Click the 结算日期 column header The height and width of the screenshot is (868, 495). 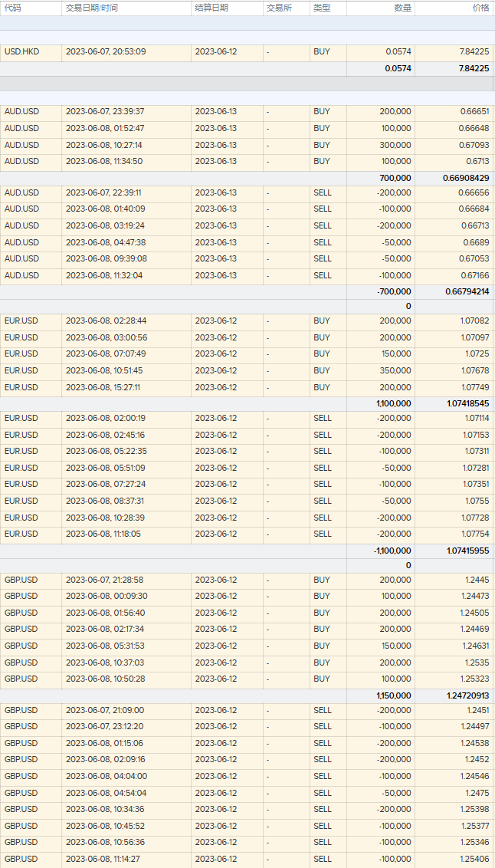coord(211,8)
